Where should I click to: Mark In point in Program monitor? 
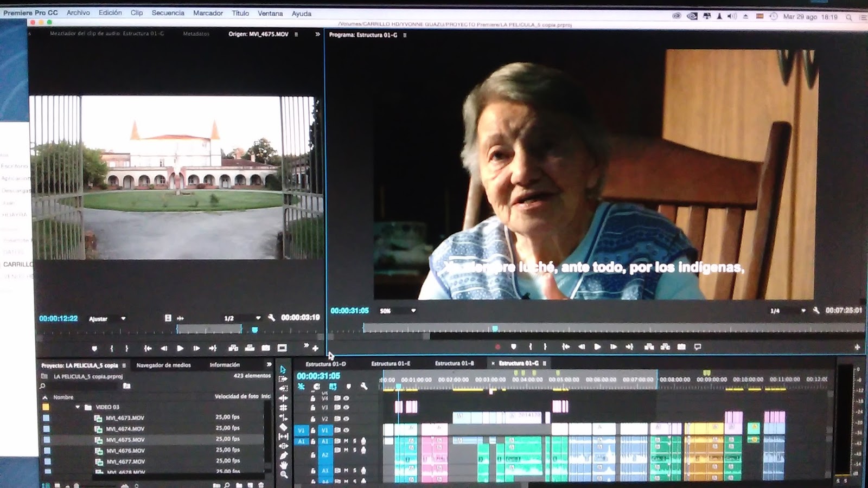click(x=530, y=347)
